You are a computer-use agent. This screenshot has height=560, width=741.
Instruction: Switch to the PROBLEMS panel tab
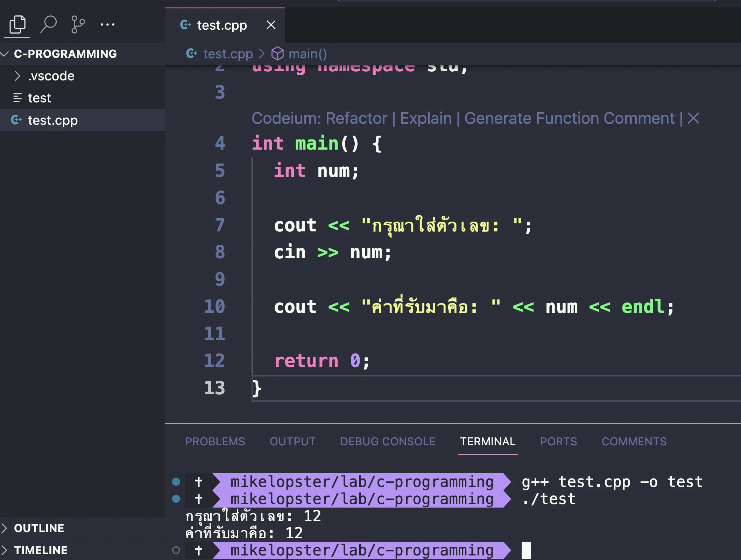(x=215, y=441)
